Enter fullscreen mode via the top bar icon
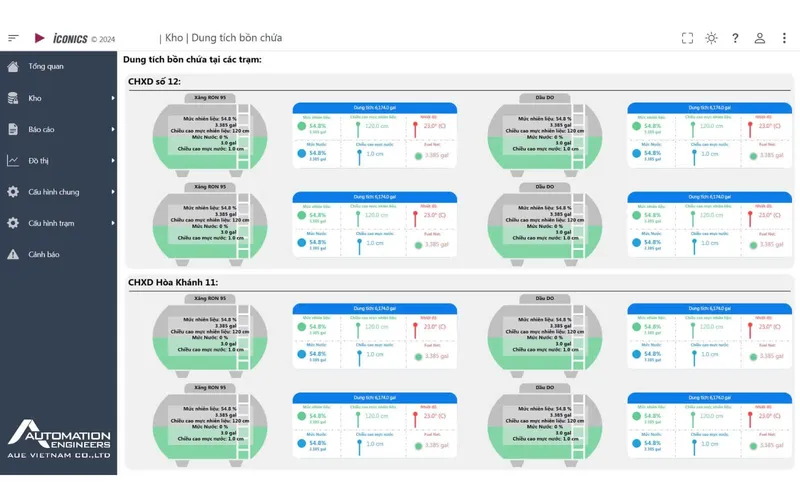Viewport: 800px width, 500px height. pos(687,38)
